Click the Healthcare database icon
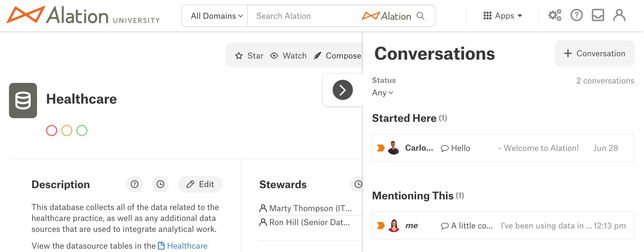 point(23,101)
